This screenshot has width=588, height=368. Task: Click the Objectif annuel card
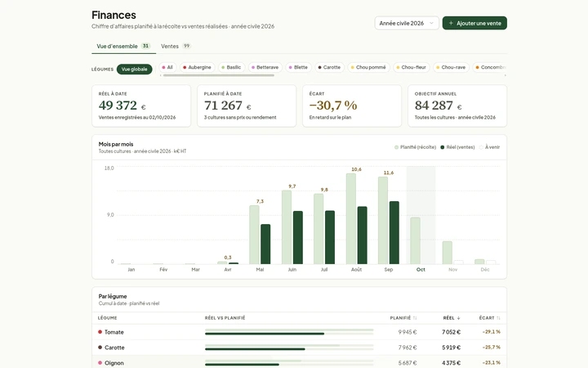[x=457, y=105]
